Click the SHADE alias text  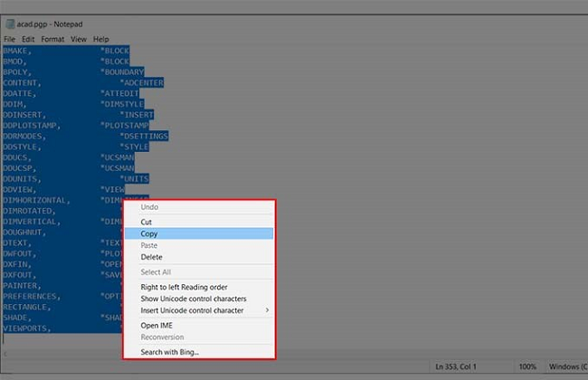click(x=17, y=318)
